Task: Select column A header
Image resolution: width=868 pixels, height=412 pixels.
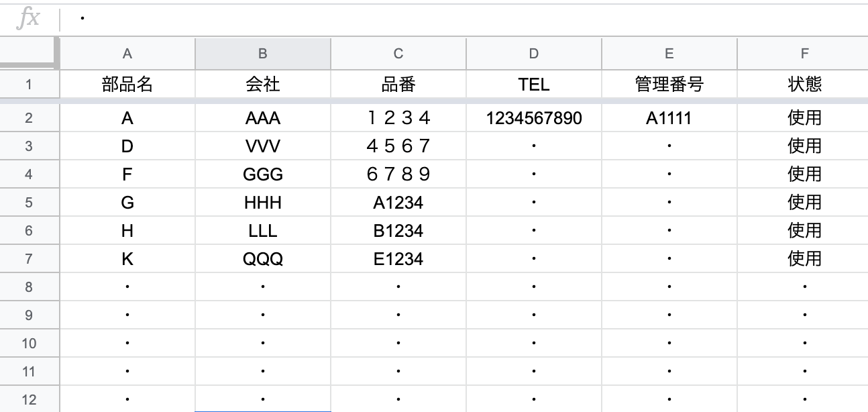Action: tap(127, 54)
